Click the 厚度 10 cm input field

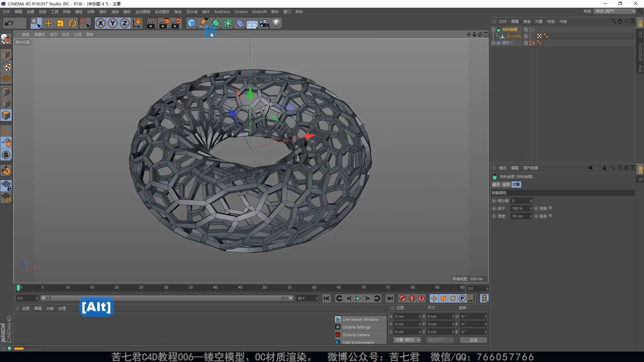coord(520,216)
